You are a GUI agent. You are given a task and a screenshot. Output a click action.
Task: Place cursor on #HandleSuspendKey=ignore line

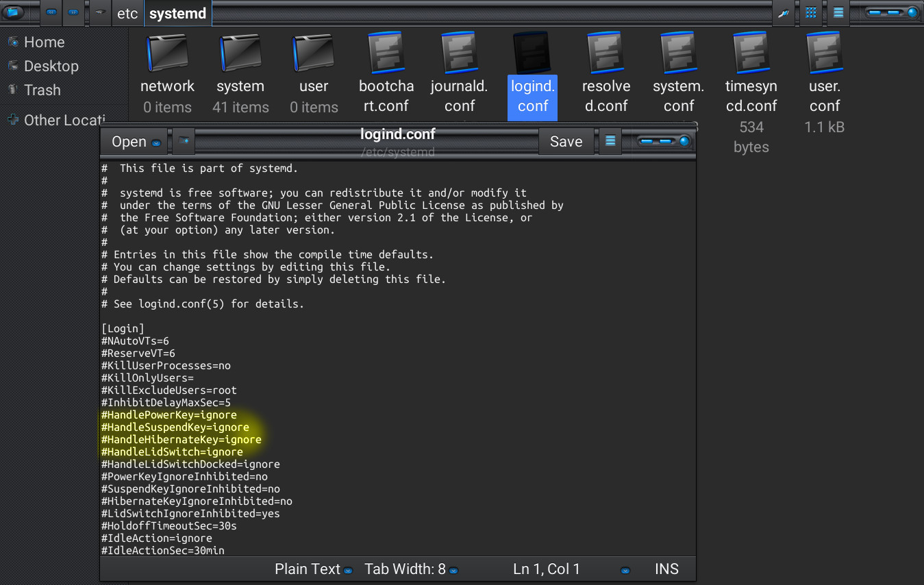point(175,427)
